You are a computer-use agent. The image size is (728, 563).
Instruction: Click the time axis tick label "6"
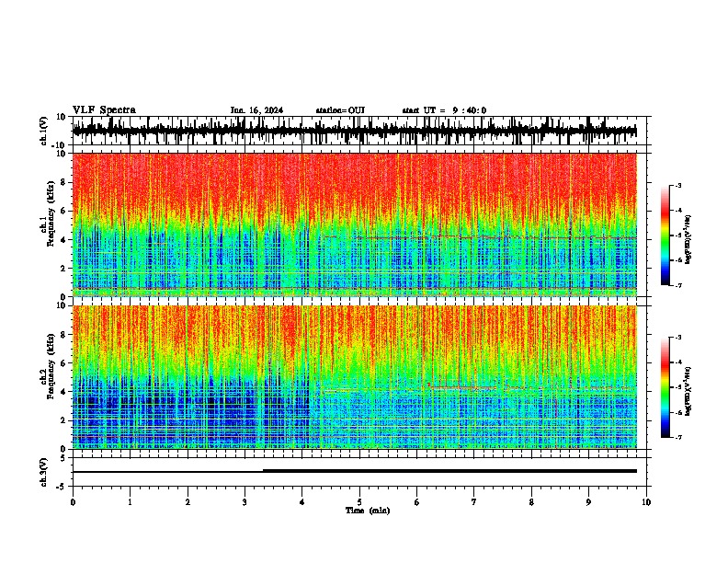417,502
